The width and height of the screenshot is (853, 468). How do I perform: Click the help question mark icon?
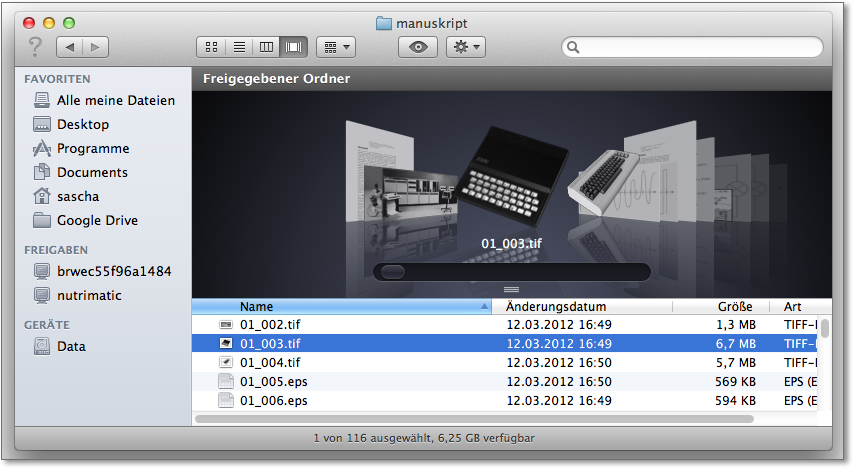(x=35, y=46)
